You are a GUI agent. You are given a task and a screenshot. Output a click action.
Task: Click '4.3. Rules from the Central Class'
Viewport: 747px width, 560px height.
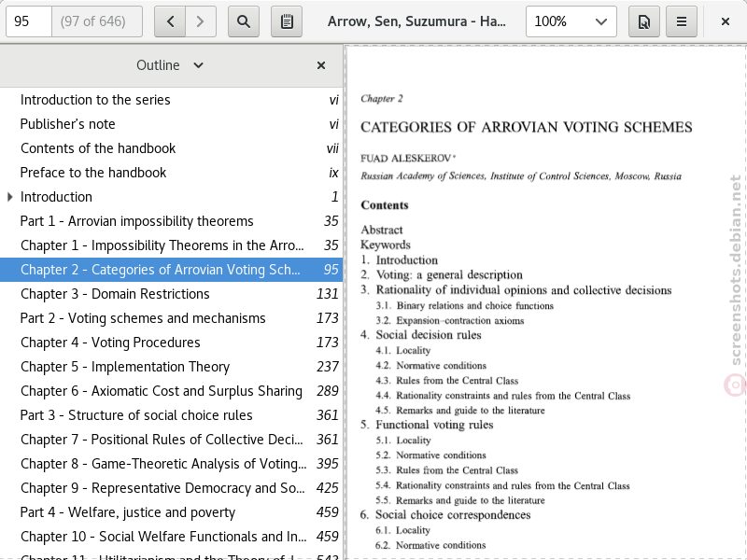(447, 381)
